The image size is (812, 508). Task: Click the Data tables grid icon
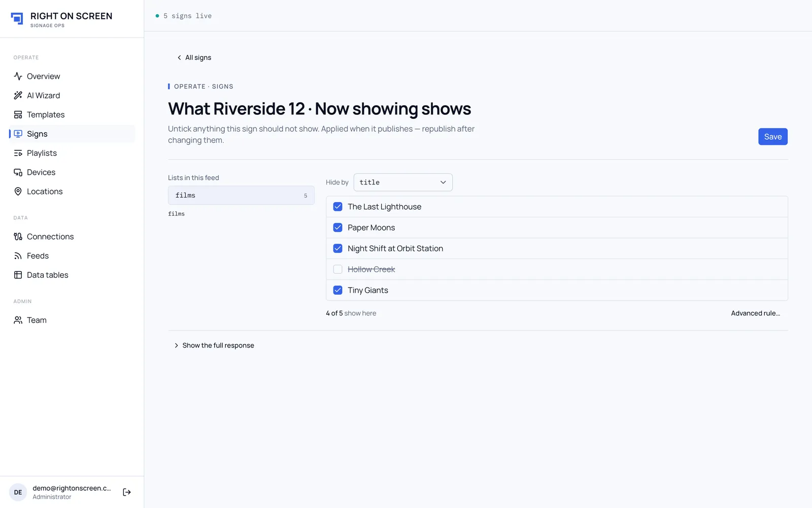(x=18, y=275)
